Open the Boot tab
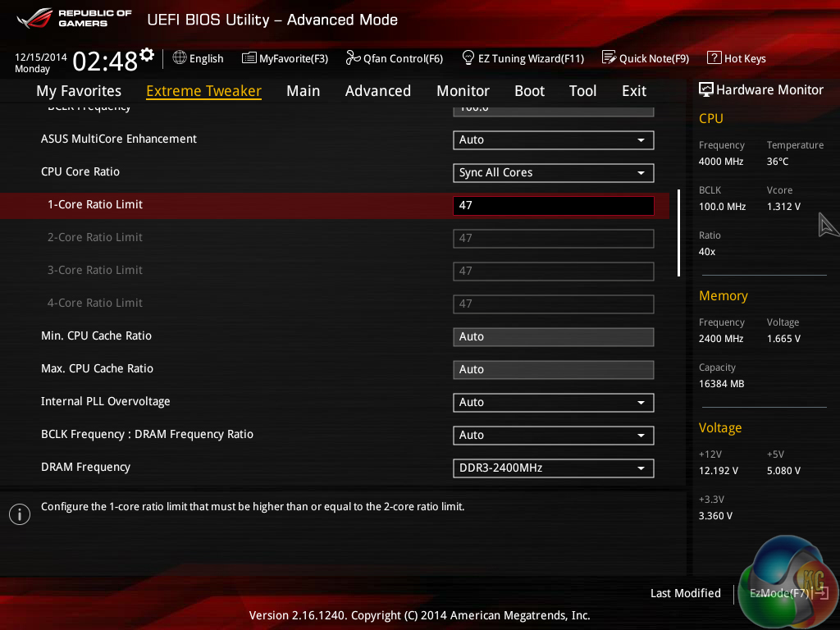Viewport: 840px width, 630px height. (x=529, y=91)
